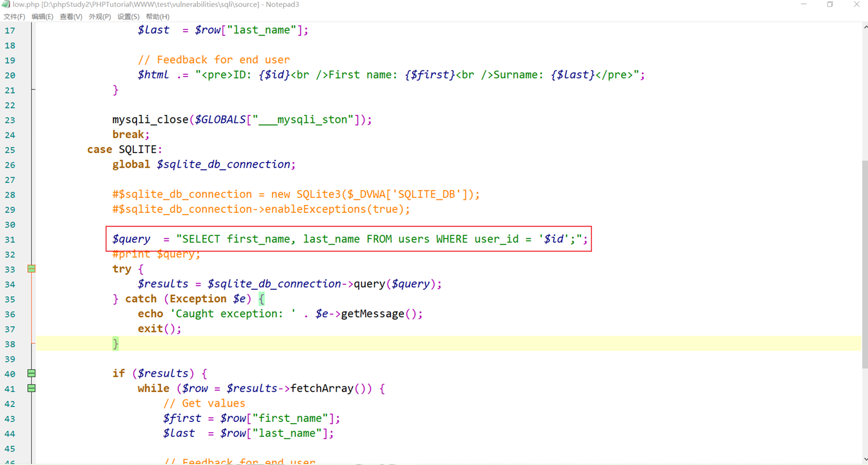Click on mysqli_close on line 23
This screenshot has width=868, height=465.
tap(150, 120)
